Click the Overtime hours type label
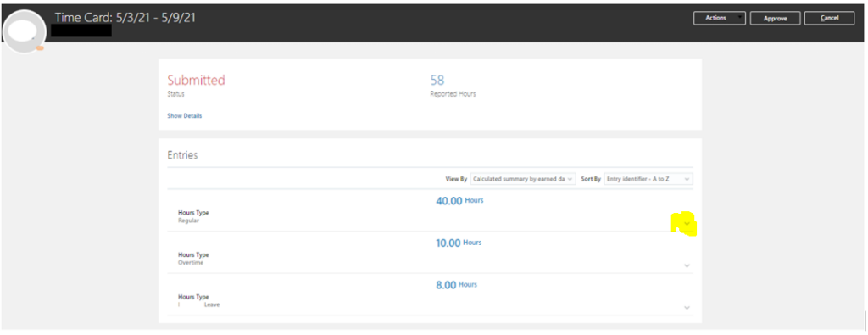868x335 pixels. [191, 263]
